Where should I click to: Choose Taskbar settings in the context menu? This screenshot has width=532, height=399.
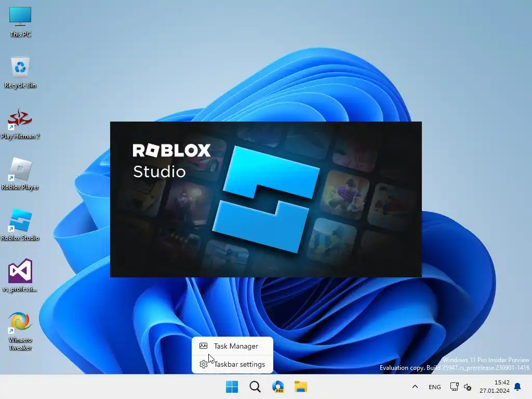pyautogui.click(x=232, y=364)
